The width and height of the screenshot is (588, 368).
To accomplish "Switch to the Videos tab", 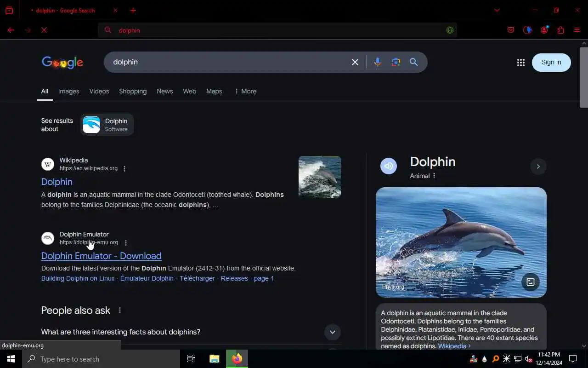I will [x=99, y=91].
